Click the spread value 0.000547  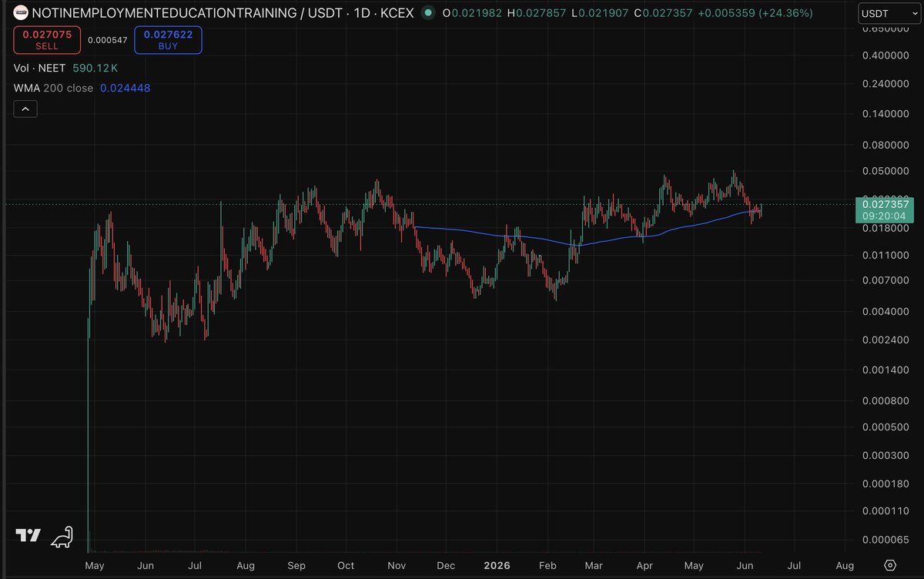(x=107, y=40)
